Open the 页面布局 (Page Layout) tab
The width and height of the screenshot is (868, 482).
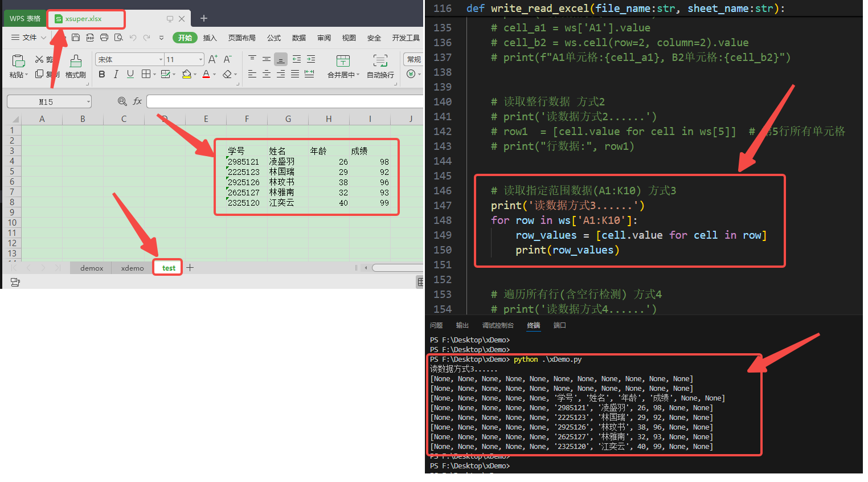point(242,38)
